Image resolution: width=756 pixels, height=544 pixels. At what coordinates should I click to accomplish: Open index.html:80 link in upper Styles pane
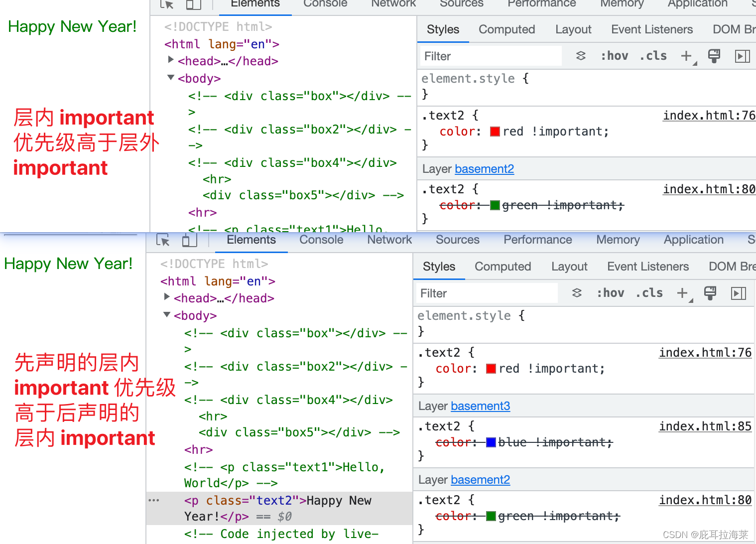coord(709,189)
